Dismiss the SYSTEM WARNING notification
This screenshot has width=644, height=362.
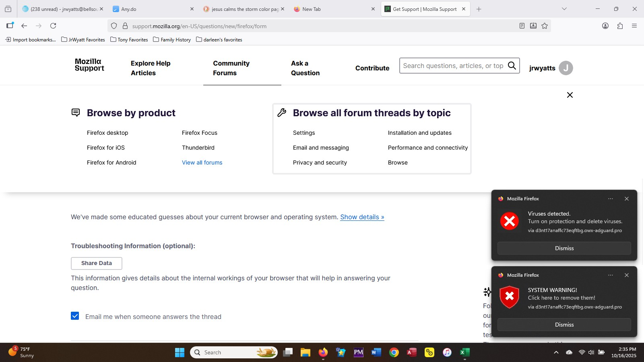tap(564, 325)
